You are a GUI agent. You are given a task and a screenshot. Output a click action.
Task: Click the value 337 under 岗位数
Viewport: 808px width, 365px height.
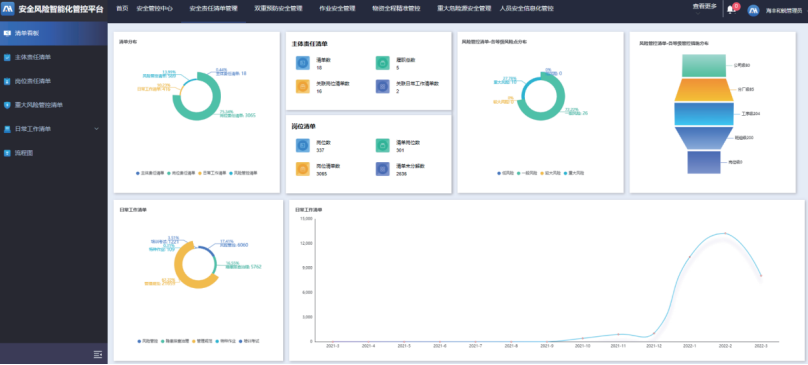(x=321, y=151)
